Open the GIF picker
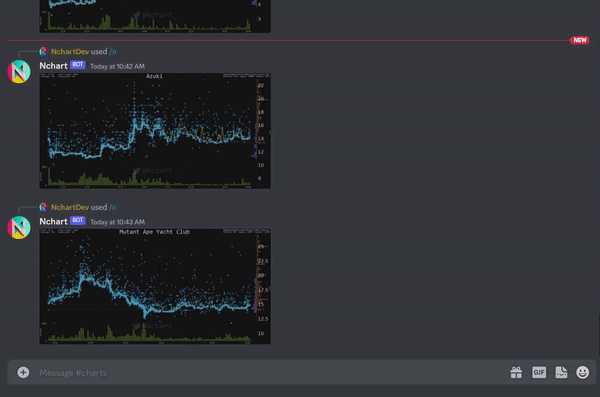The image size is (600, 397). coord(539,372)
